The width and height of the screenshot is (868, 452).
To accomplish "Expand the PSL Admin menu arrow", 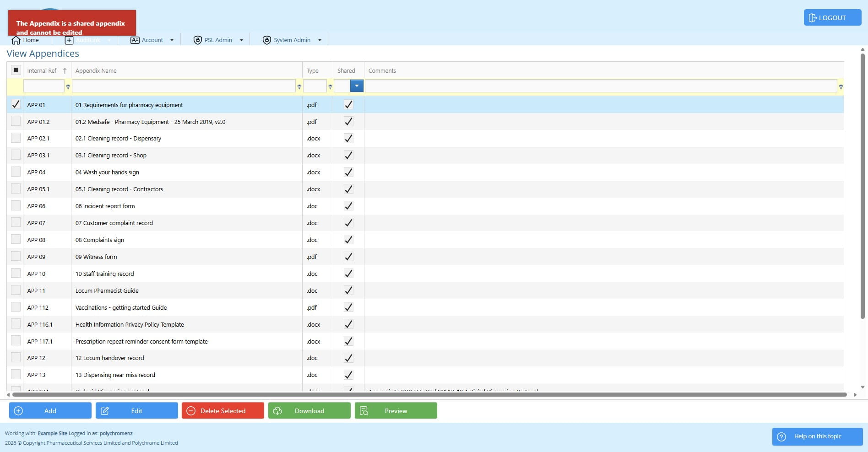I will pyautogui.click(x=241, y=40).
